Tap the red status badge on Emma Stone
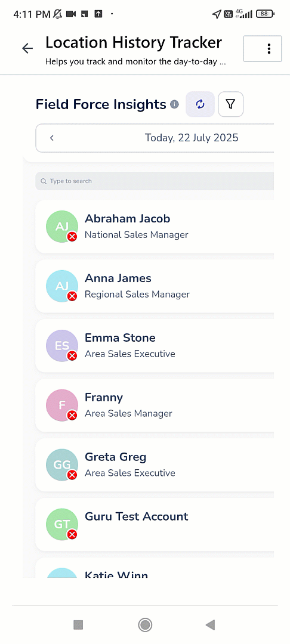 tap(72, 355)
